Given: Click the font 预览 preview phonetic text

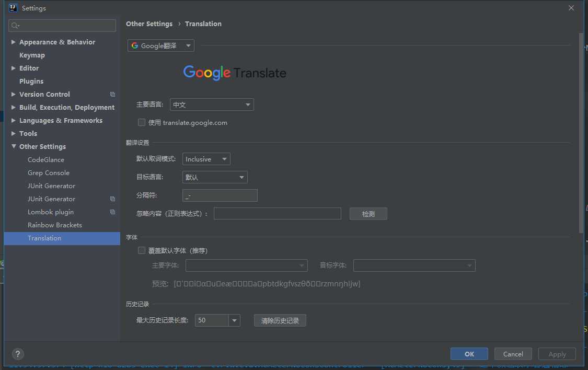Looking at the screenshot, I should point(267,284).
